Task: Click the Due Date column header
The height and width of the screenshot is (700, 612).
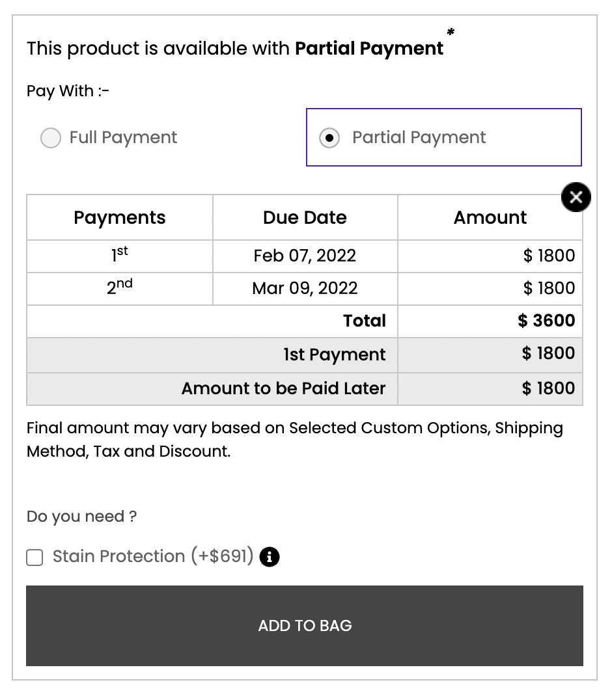Action: [305, 217]
